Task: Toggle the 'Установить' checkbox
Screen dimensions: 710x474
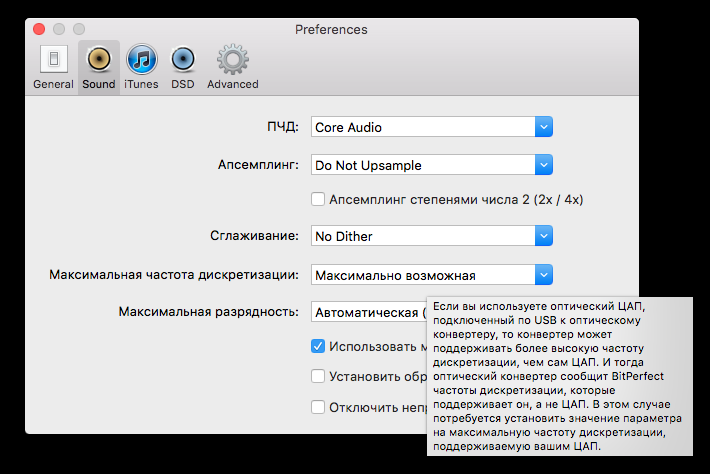Action: 318,376
